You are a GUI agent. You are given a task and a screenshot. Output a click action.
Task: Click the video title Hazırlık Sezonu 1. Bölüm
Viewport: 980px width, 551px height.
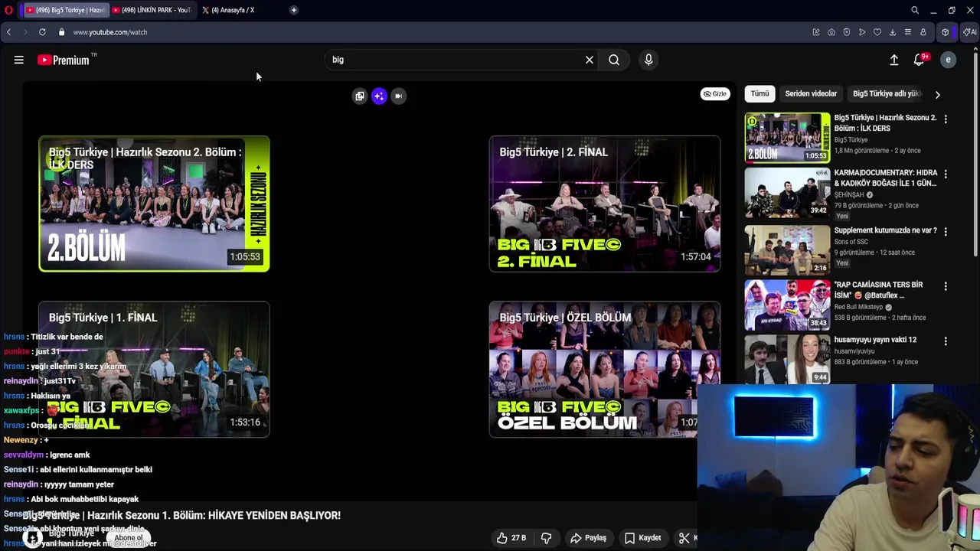point(181,515)
